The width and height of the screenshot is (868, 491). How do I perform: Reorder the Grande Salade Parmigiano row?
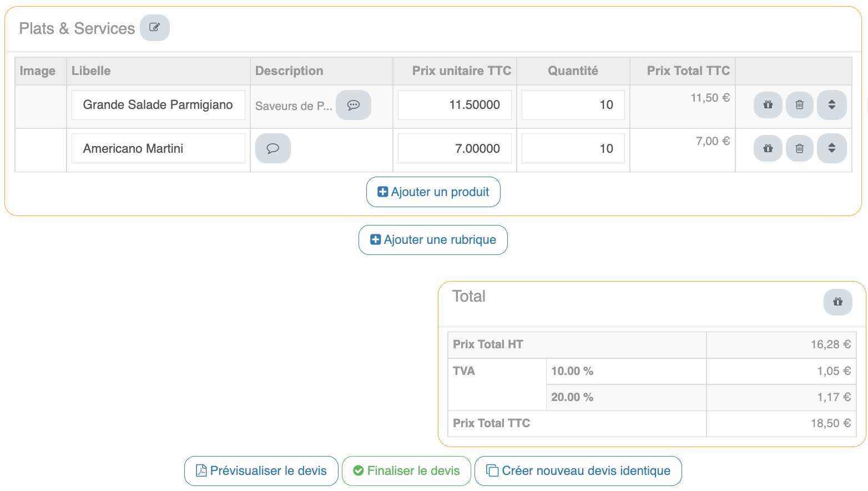831,105
